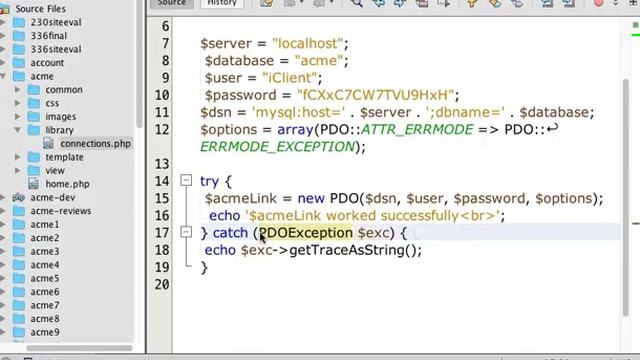640x360 pixels.
Task: Select the acme folder
Action: pos(42,76)
